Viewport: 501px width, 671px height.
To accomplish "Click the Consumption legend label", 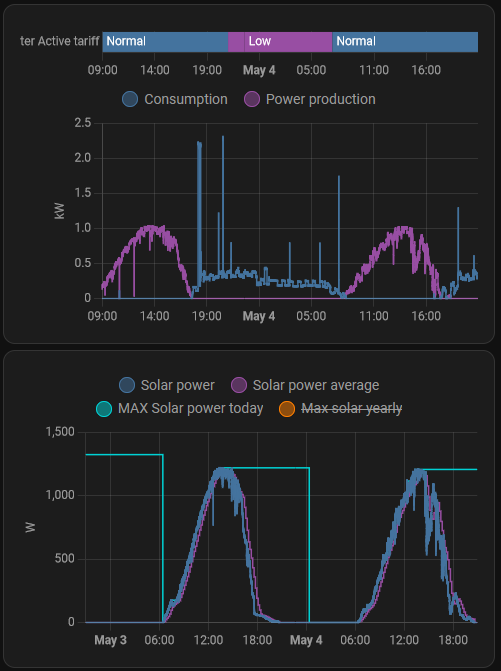I will (186, 99).
